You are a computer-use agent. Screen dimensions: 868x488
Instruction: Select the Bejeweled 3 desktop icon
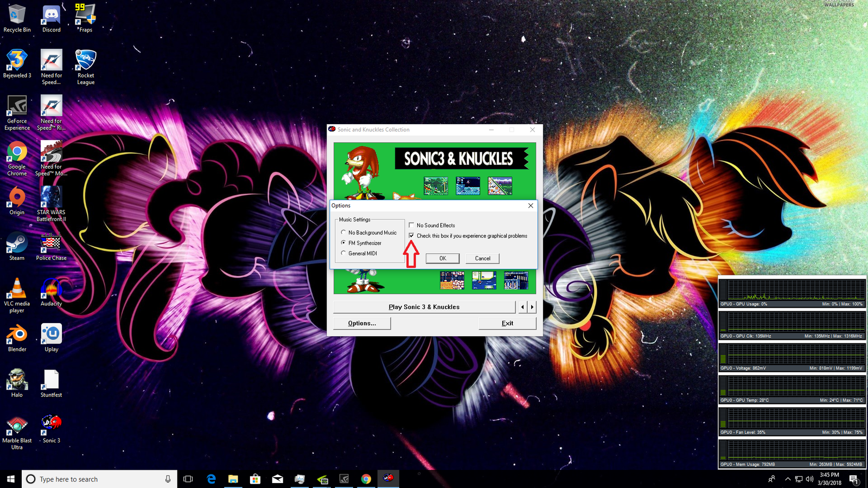click(x=17, y=64)
